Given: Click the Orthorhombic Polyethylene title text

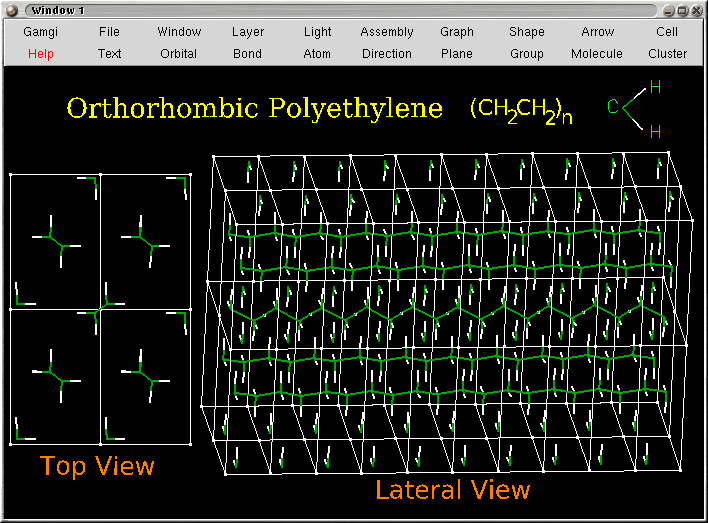Looking at the screenshot, I should coord(255,109).
